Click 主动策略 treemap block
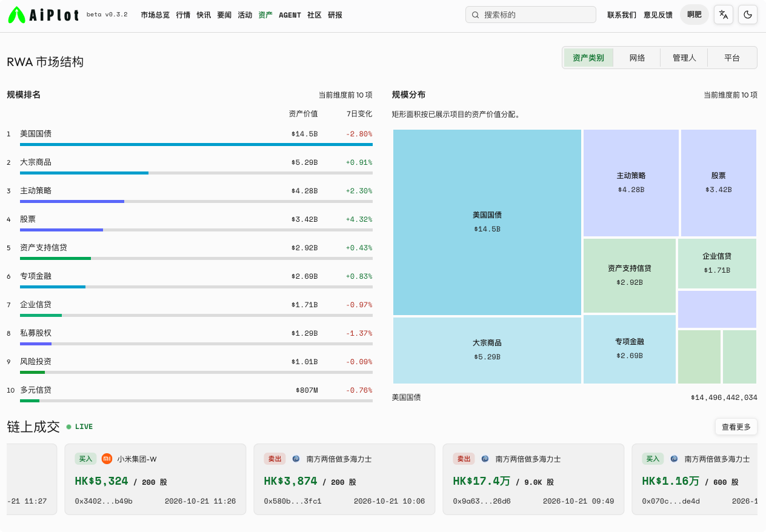 pos(631,182)
